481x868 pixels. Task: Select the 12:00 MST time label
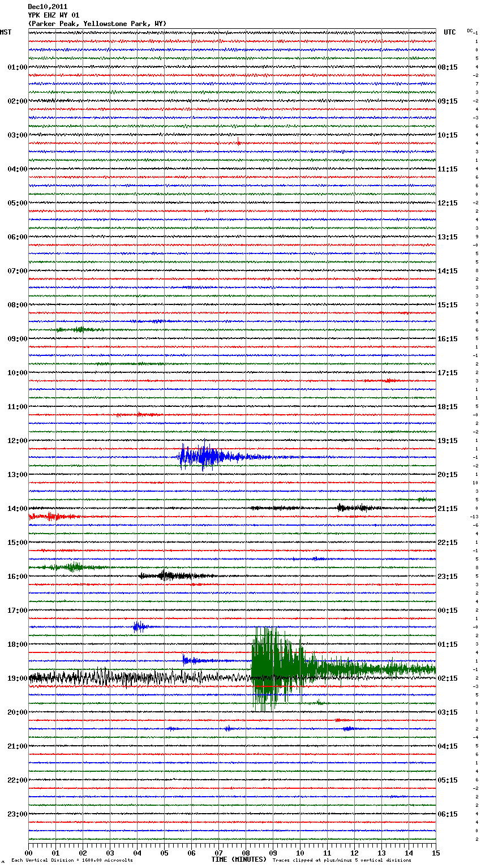[18, 441]
